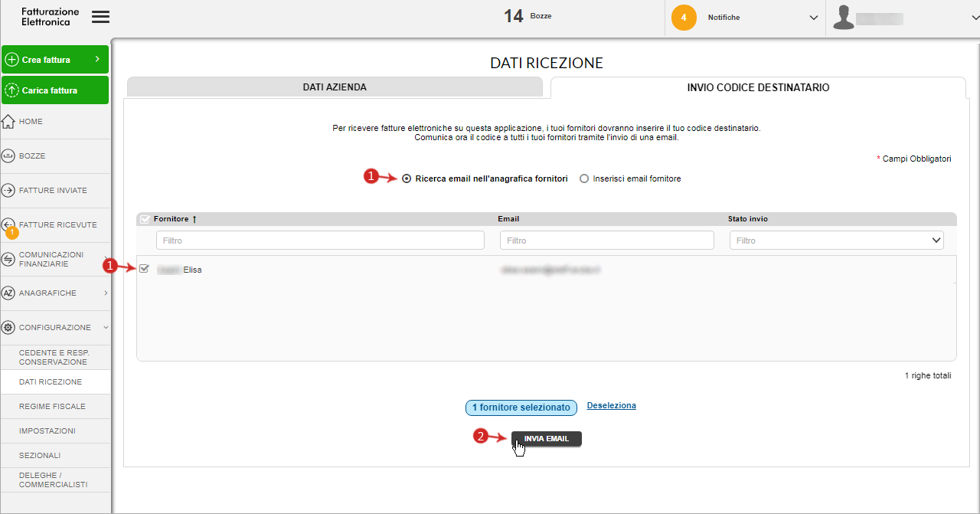Click the blurred username in header
Viewport: 980px width, 514px height.
pyautogui.click(x=880, y=18)
